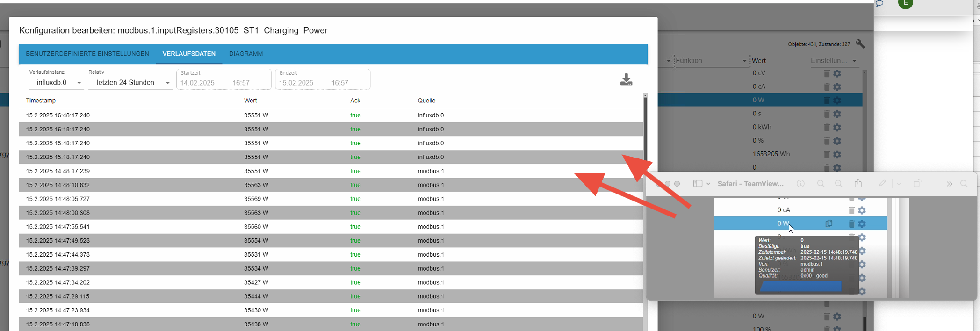The image size is (980, 331).
Task: Click the search magnifier in the preview toolbar
Action: pos(964,184)
